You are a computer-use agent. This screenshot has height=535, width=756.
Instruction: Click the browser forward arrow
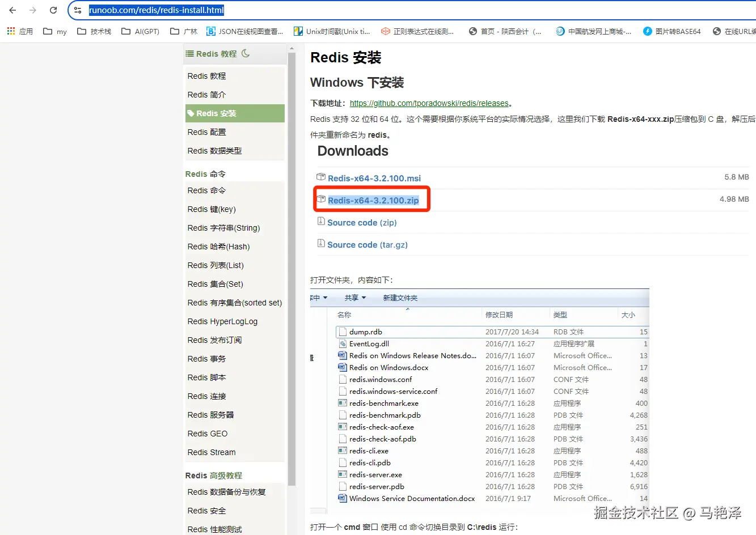coord(33,10)
